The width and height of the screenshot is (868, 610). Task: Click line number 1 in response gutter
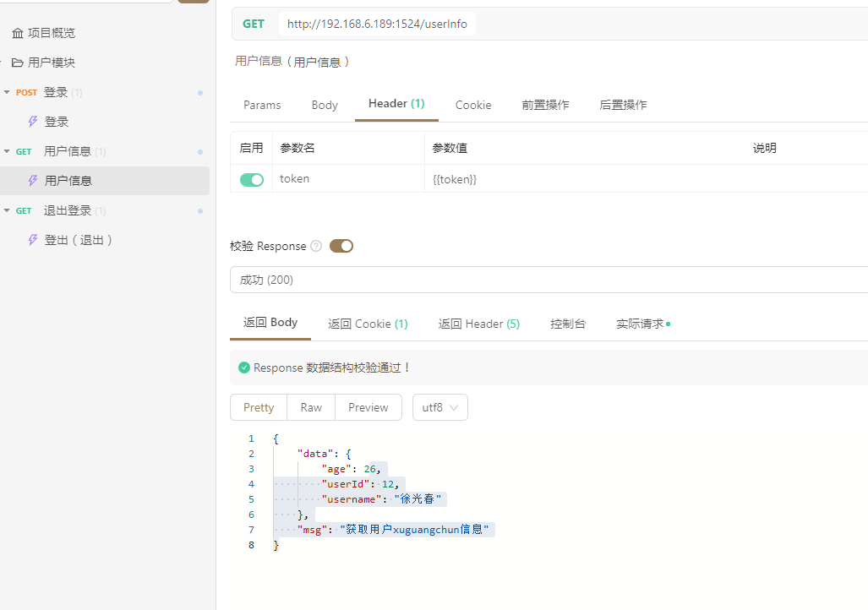pyautogui.click(x=251, y=438)
